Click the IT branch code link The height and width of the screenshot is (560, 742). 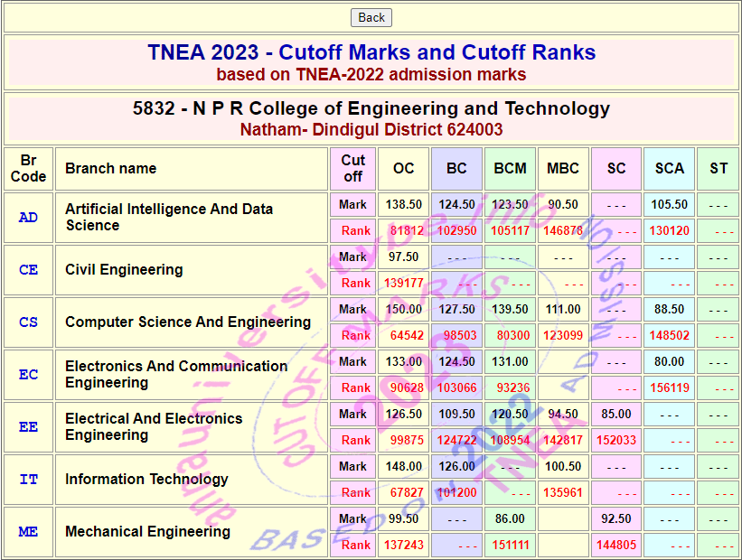(28, 480)
